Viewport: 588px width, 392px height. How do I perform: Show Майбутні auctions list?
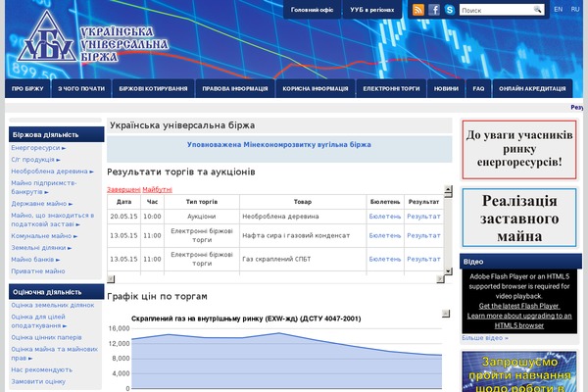(157, 189)
